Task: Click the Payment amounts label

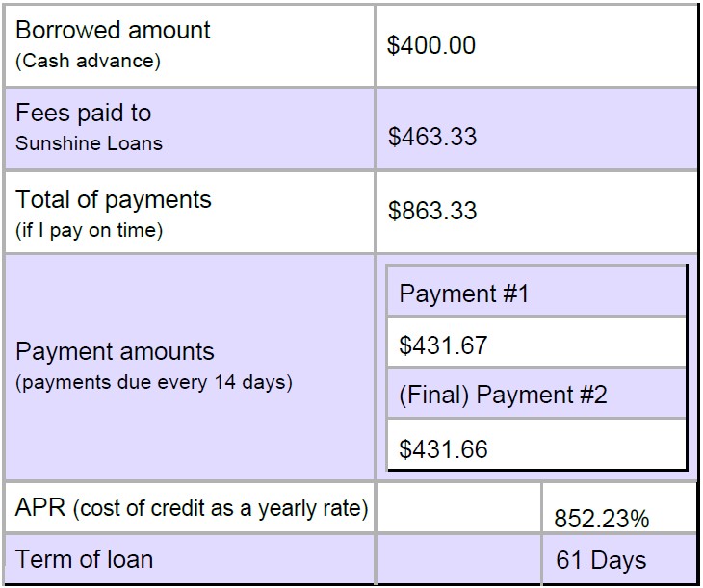Action: tap(115, 351)
